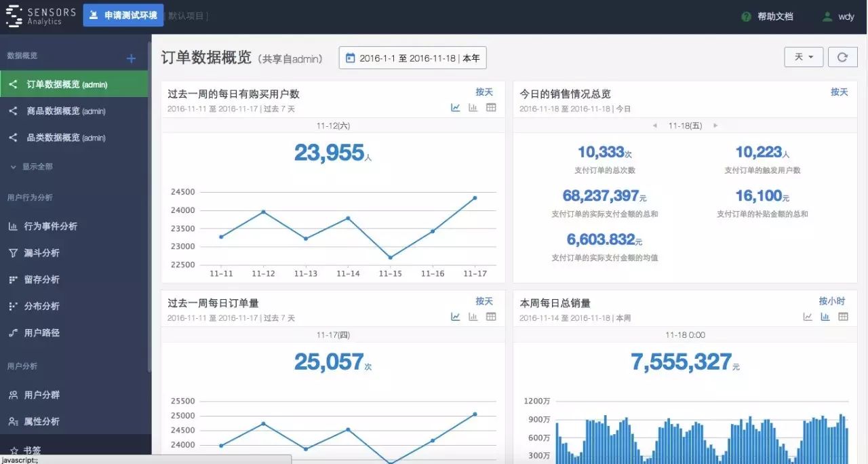Switch 每日有购买用户数 card to bar chart
The width and height of the screenshot is (868, 464).
pos(473,107)
